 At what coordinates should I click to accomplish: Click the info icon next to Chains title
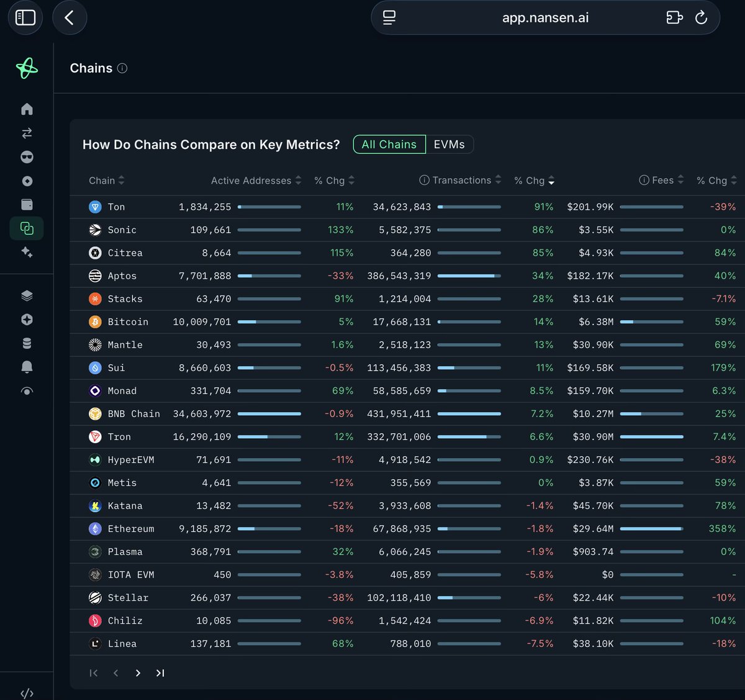122,68
